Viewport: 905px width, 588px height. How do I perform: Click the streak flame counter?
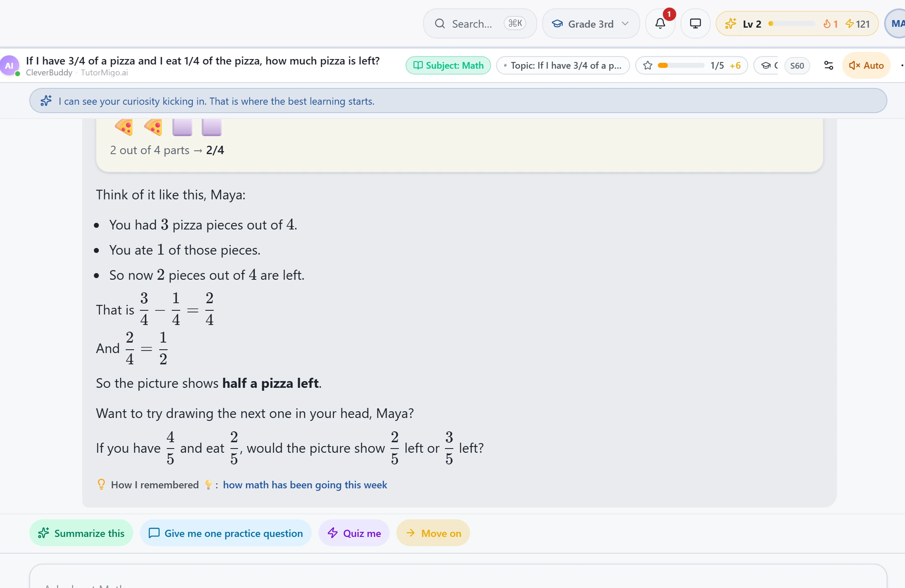pyautogui.click(x=830, y=24)
